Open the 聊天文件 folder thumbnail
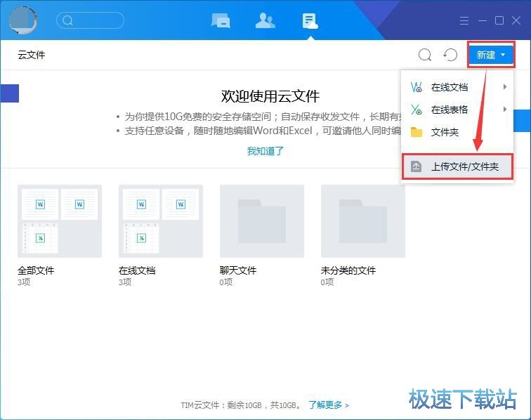This screenshot has width=531, height=420. point(262,221)
